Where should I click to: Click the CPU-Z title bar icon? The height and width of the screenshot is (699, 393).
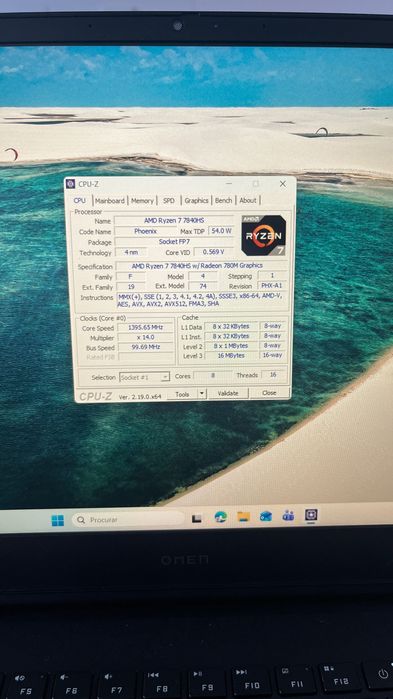tap(71, 184)
